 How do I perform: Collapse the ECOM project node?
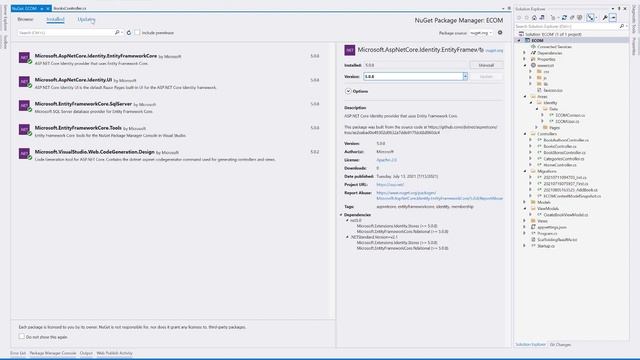click(x=519, y=40)
